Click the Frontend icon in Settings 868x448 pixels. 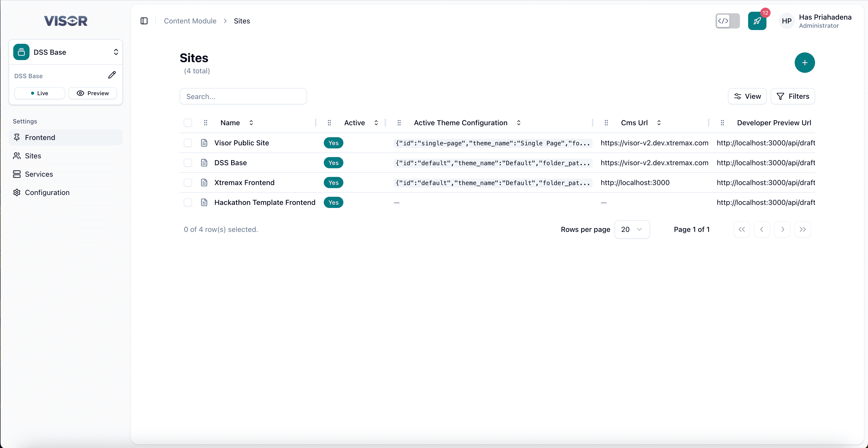[17, 137]
